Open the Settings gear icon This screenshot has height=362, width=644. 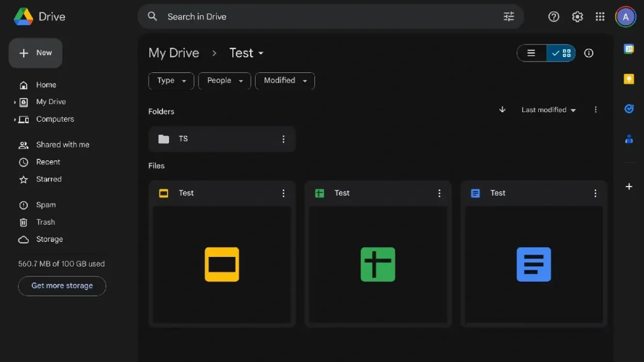577,17
